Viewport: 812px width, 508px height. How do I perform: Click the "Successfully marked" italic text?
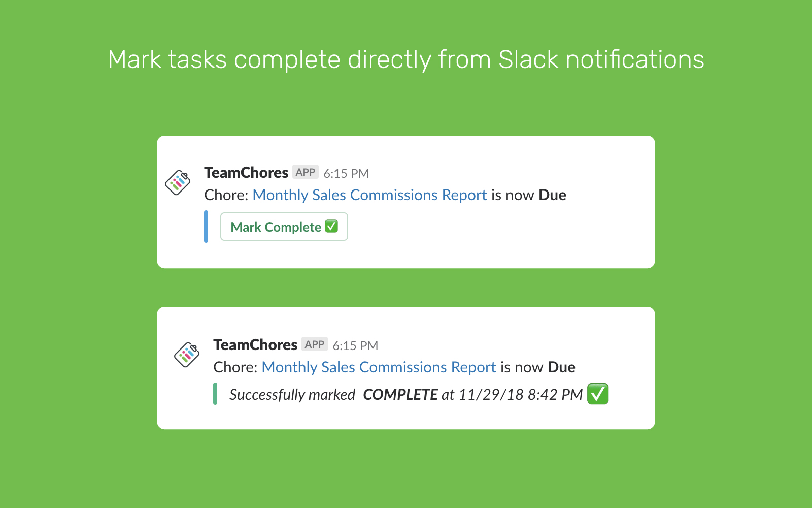pyautogui.click(x=292, y=395)
